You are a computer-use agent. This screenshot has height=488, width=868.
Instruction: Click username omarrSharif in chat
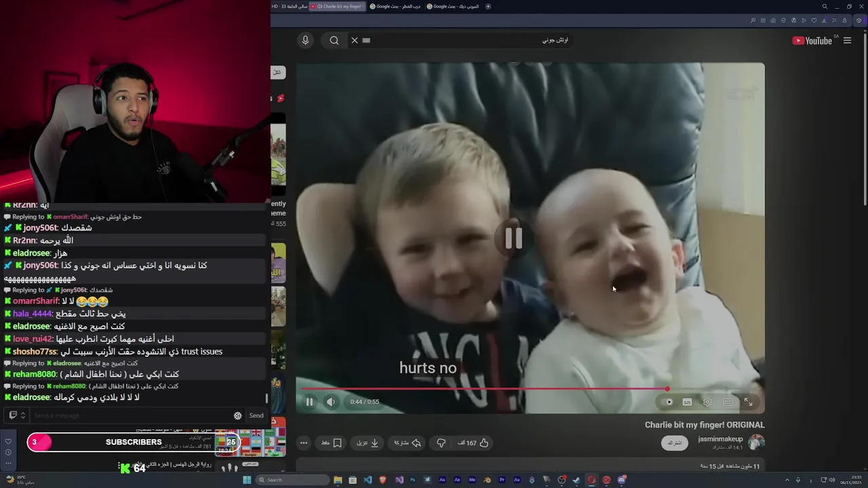click(36, 302)
